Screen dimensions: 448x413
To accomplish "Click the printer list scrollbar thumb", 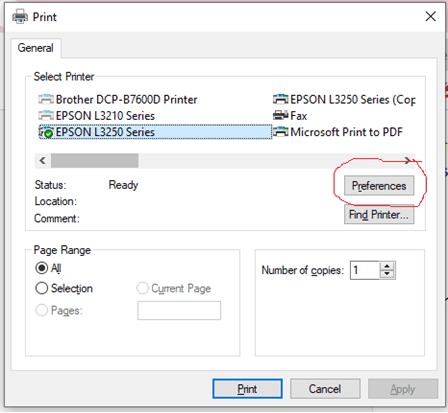I will 95,161.
